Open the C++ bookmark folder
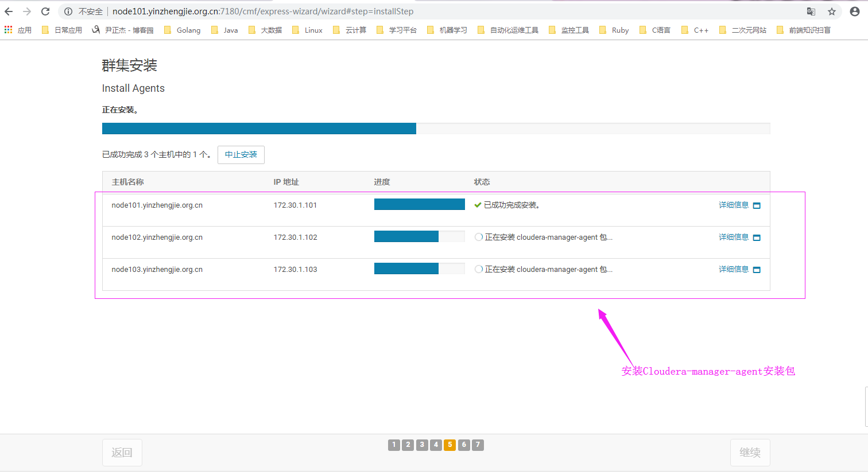 (695, 30)
